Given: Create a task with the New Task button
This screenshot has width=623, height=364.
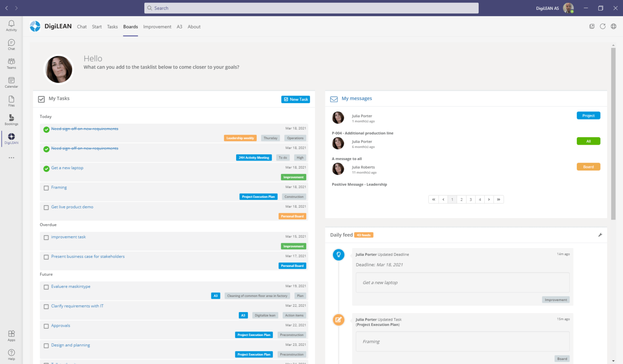Looking at the screenshot, I should [x=295, y=99].
